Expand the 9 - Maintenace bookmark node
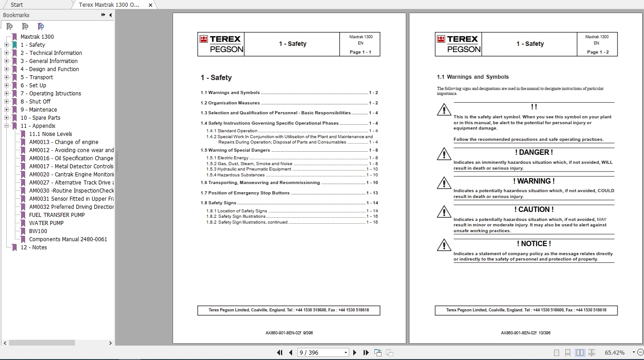 pos(6,110)
